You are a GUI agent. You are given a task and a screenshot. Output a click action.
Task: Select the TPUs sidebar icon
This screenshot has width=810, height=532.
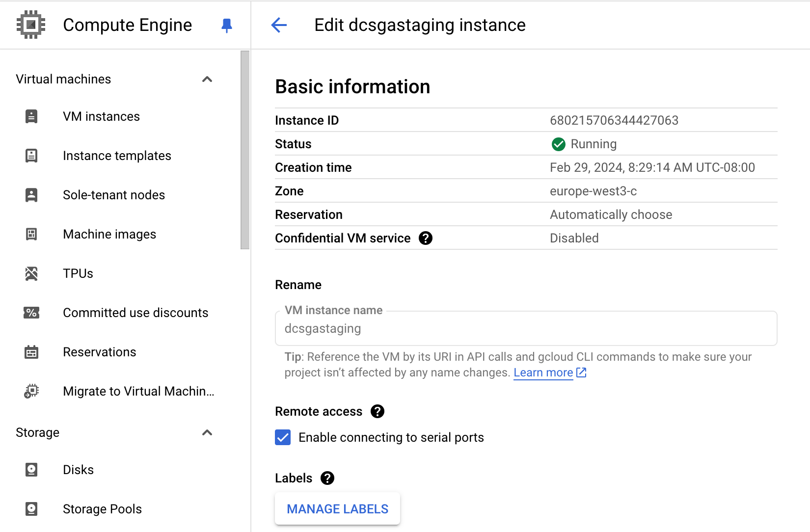click(31, 273)
